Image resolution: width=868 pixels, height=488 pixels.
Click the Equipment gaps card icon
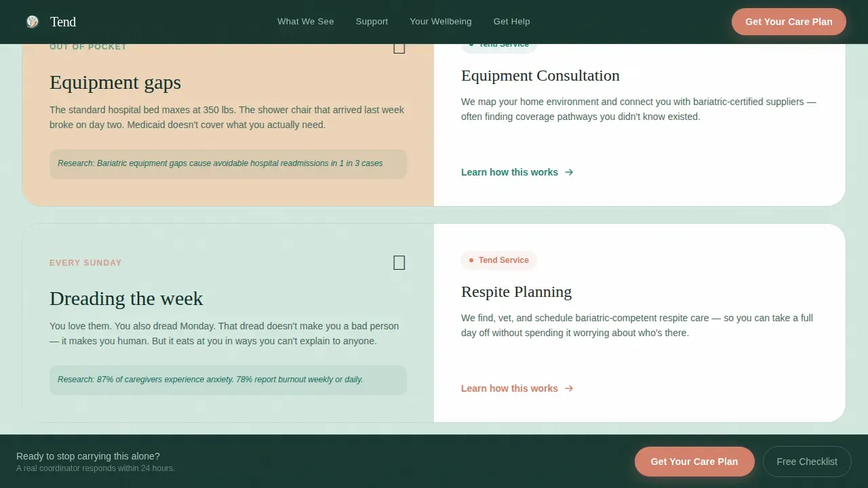399,47
